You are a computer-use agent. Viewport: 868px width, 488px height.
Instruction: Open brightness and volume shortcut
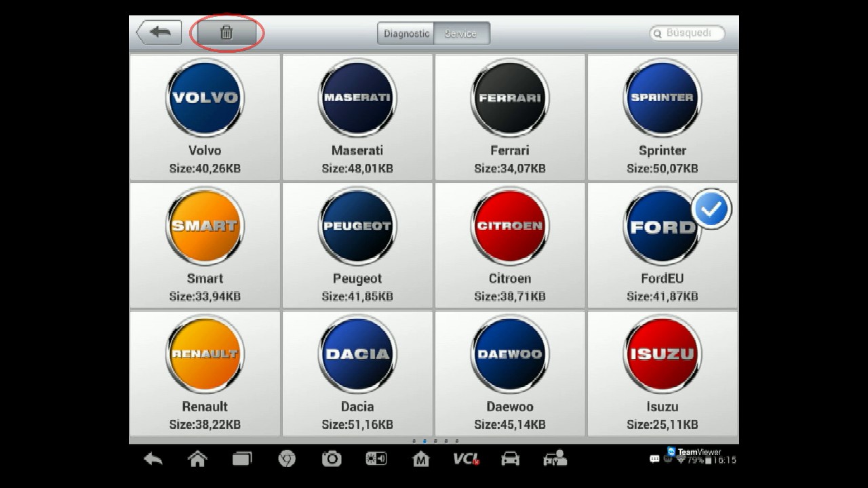[x=376, y=459]
